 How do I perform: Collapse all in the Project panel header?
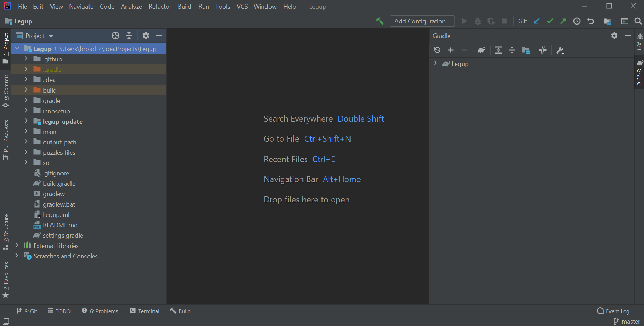129,36
